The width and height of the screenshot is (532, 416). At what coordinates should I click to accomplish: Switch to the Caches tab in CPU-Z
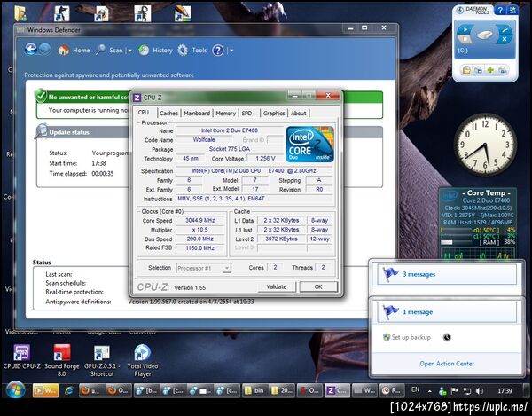(x=168, y=114)
